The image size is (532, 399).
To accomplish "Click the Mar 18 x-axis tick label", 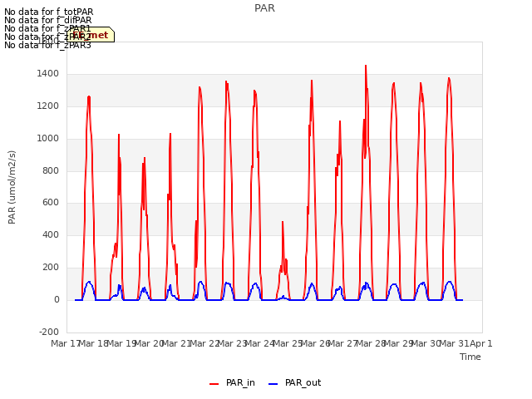I will click(94, 343).
